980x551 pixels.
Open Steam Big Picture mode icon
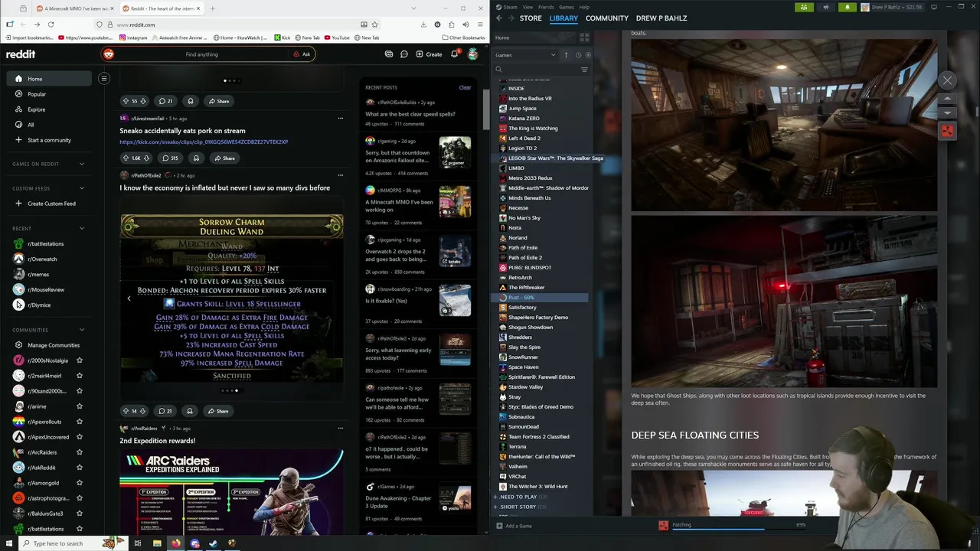(x=933, y=7)
